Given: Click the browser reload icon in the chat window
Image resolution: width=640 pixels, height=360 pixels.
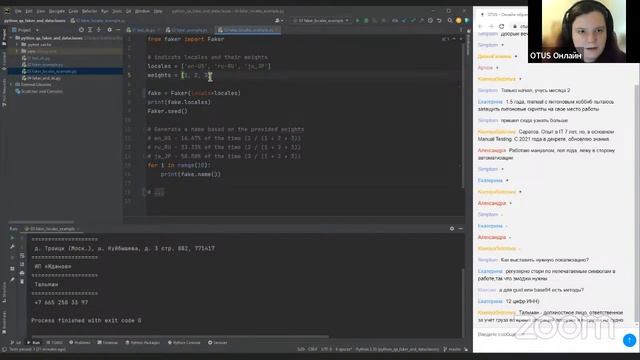Looking at the screenshot, I should tap(502, 26).
